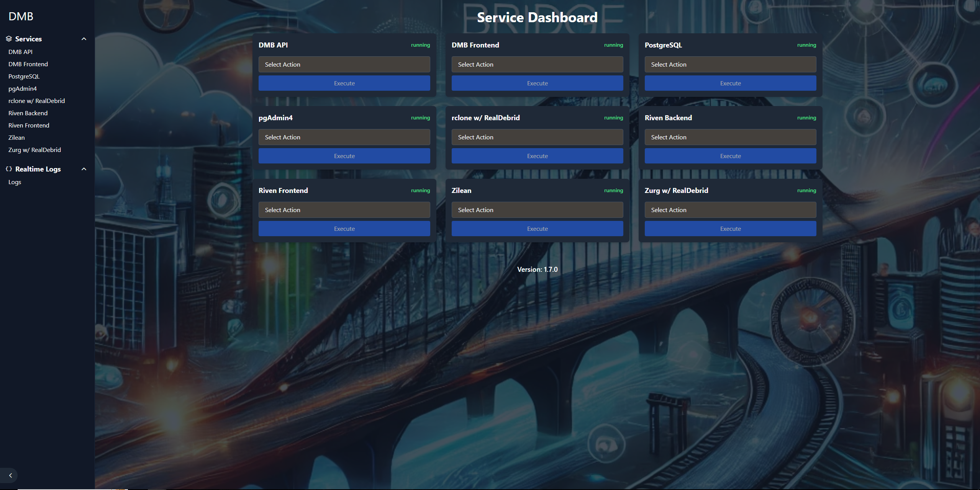Click running status on pgAdmin4 card
The height and width of the screenshot is (490, 980).
(x=420, y=118)
